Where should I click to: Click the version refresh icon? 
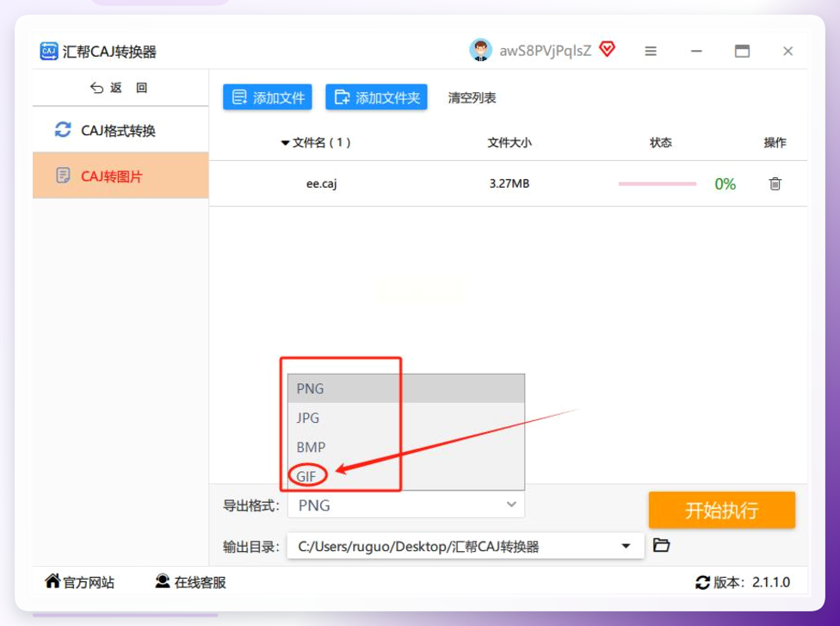click(702, 583)
